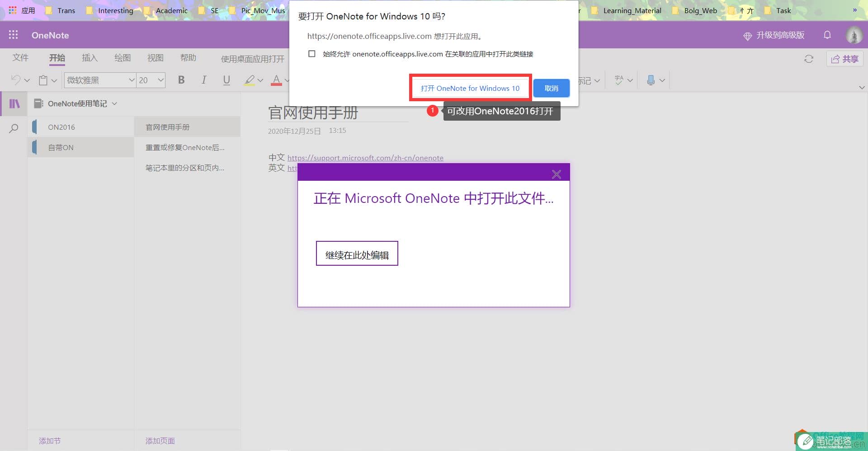Expand the Dictate dropdown arrow

pos(662,80)
